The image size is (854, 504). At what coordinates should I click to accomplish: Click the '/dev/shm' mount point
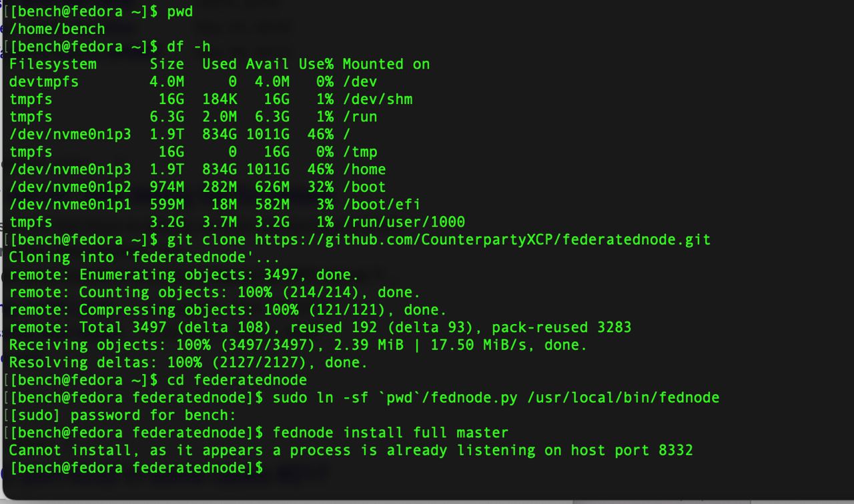pos(378,99)
